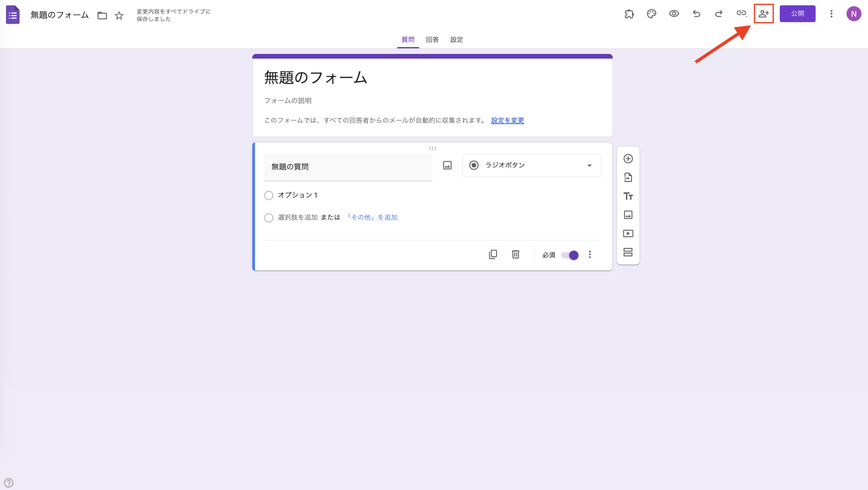This screenshot has width=868, height=490.
Task: Open the 設定 tab
Action: (456, 40)
